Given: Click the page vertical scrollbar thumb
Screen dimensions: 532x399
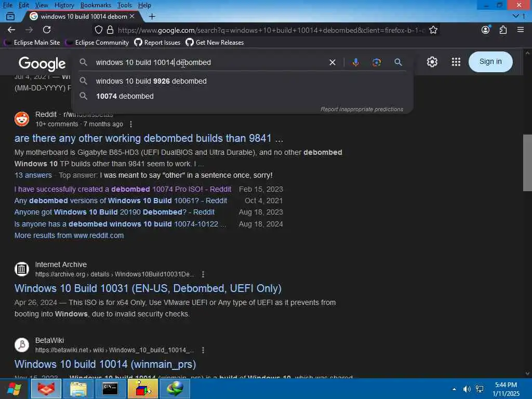Looking at the screenshot, I should (x=527, y=163).
